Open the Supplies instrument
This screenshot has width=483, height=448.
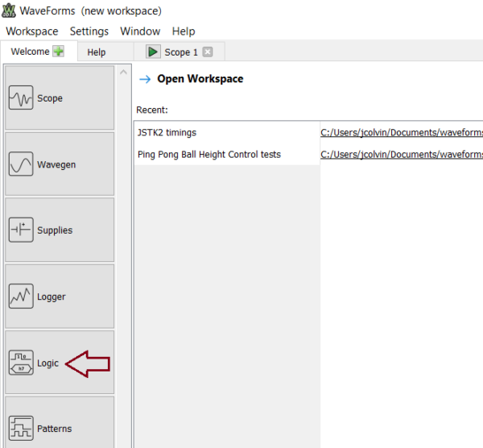[x=60, y=230]
